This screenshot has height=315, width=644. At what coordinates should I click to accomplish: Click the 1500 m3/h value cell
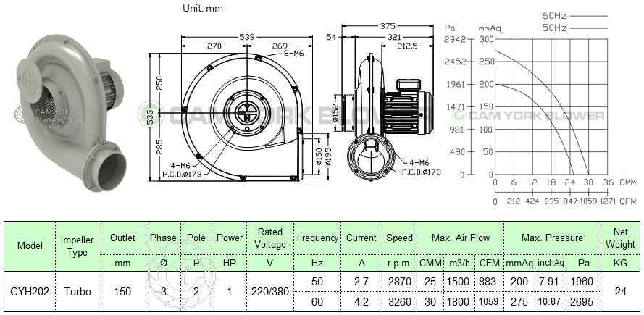(458, 282)
